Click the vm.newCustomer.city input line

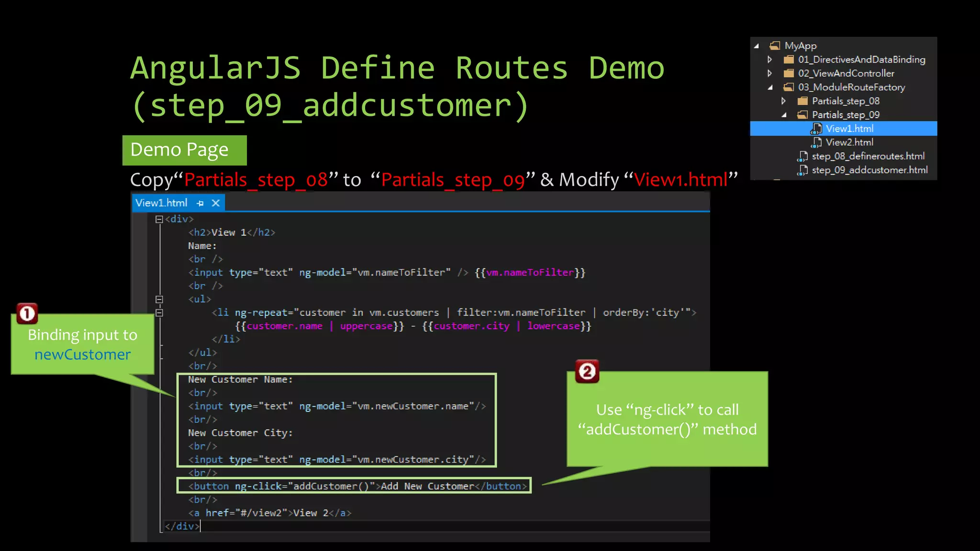[337, 460]
